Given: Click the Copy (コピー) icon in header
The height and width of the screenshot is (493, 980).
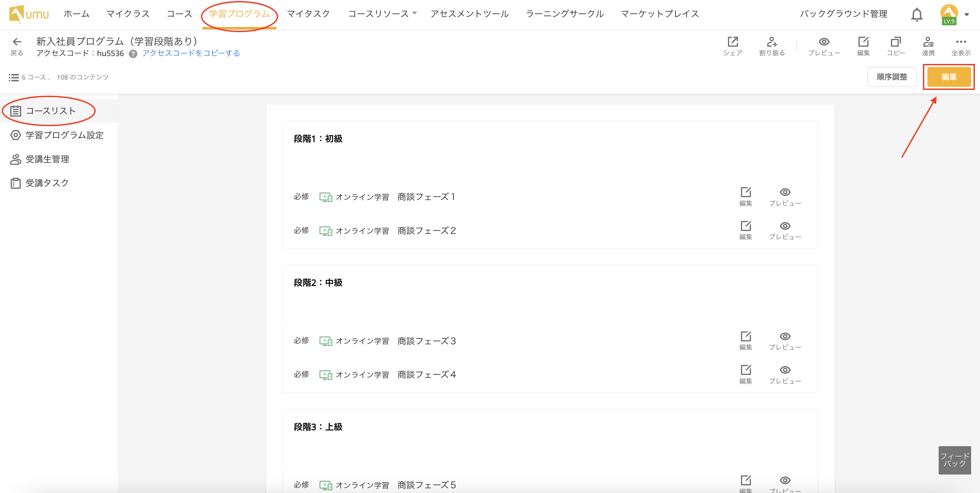Looking at the screenshot, I should click(x=895, y=42).
